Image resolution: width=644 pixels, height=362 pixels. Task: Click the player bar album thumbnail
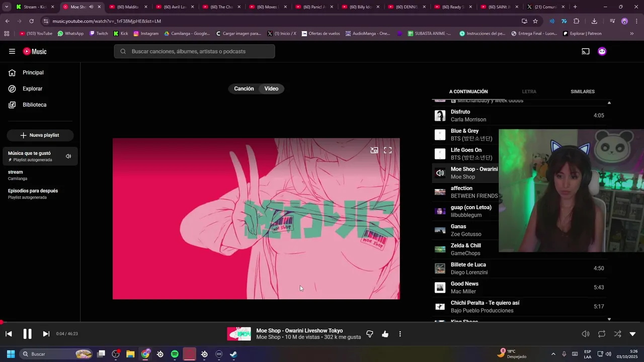(239, 334)
